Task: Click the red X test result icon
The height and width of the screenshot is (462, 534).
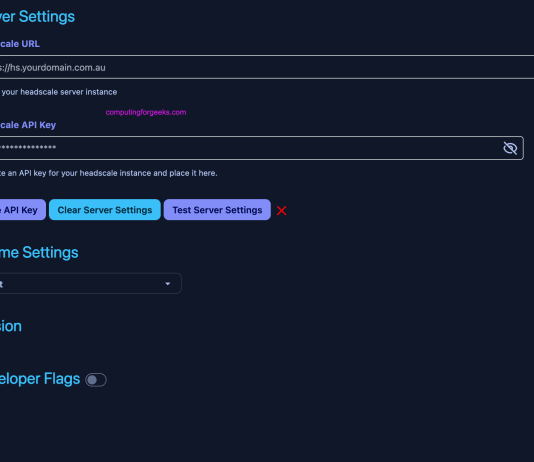Action: coord(281,211)
